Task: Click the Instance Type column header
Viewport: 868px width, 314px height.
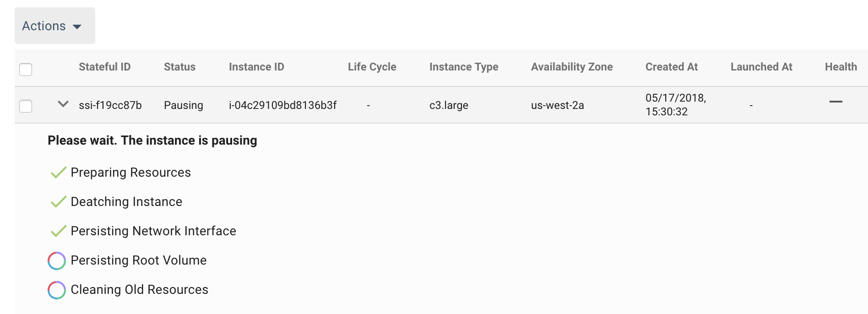Action: 463,67
